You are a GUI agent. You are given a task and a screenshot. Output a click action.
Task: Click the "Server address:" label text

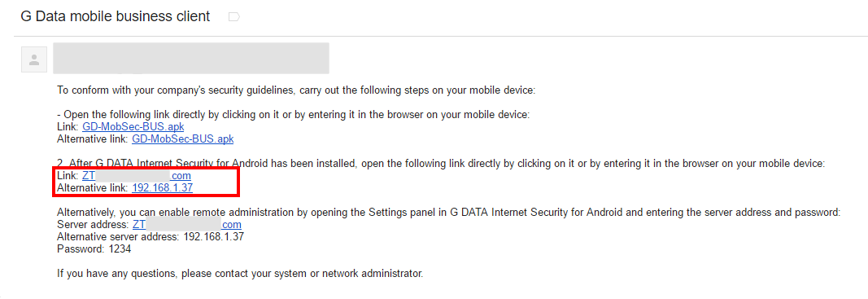click(93, 225)
